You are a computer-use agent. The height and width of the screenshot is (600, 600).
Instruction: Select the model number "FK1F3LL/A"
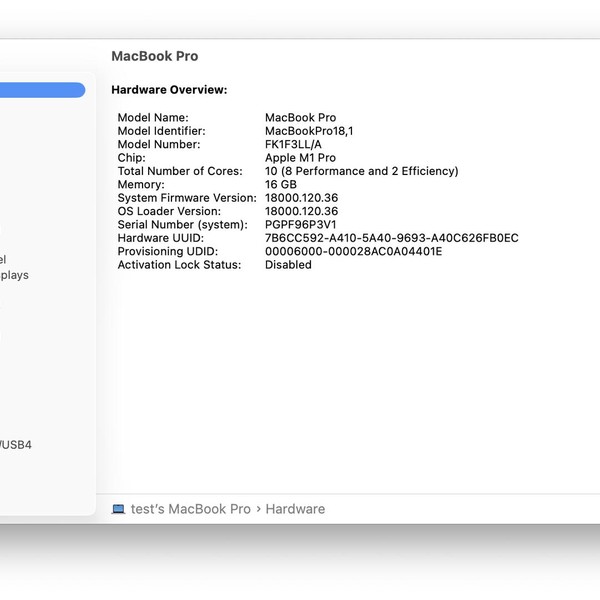tap(293, 144)
